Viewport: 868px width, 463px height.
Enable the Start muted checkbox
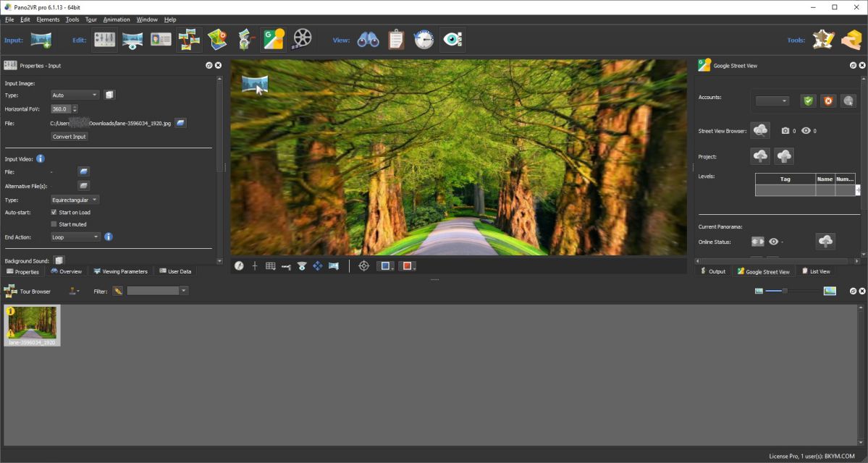(x=54, y=224)
